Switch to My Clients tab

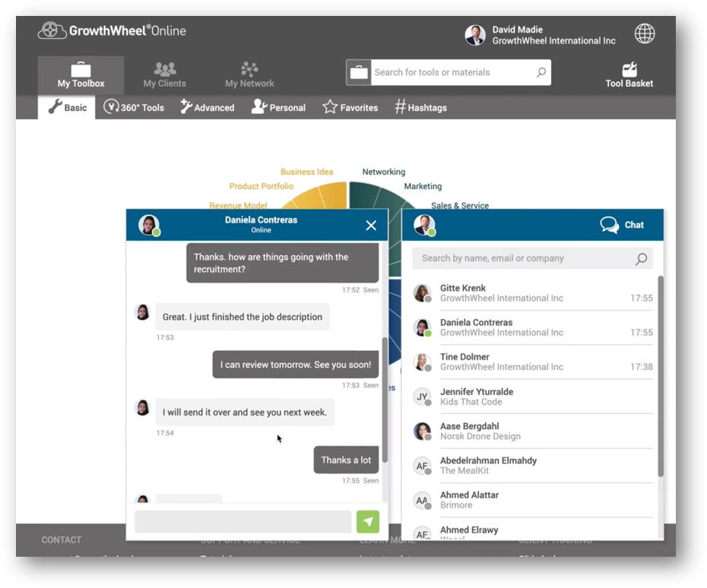click(164, 75)
